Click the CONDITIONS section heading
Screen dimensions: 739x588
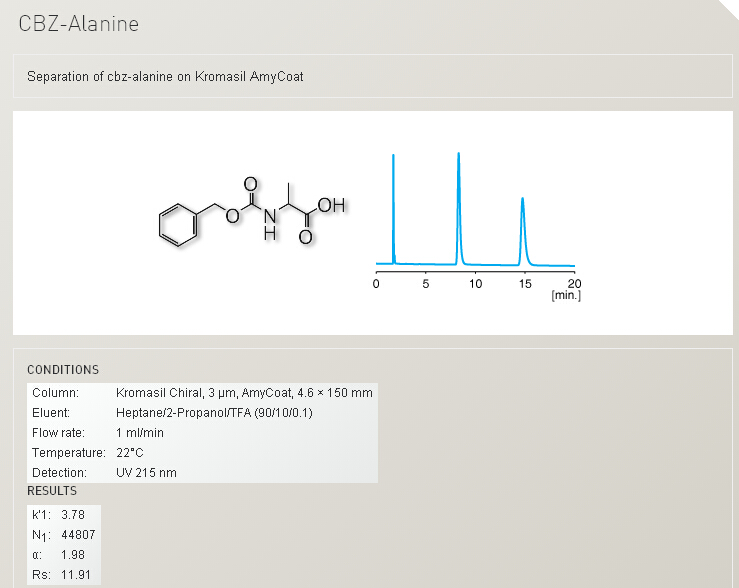pos(63,370)
